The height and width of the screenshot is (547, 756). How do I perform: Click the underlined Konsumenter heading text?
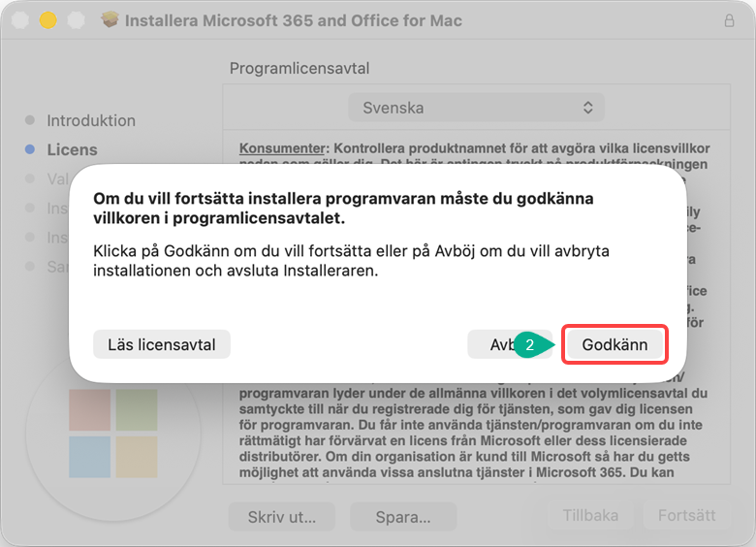click(281, 148)
